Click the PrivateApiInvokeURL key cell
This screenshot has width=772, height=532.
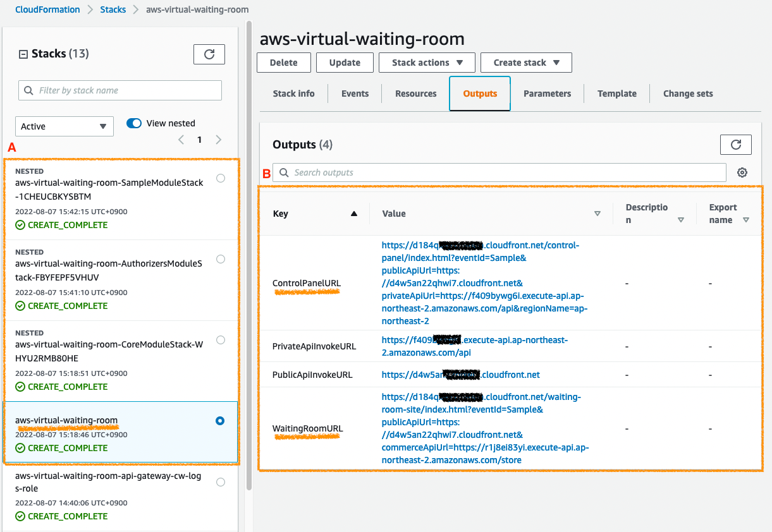pos(314,346)
